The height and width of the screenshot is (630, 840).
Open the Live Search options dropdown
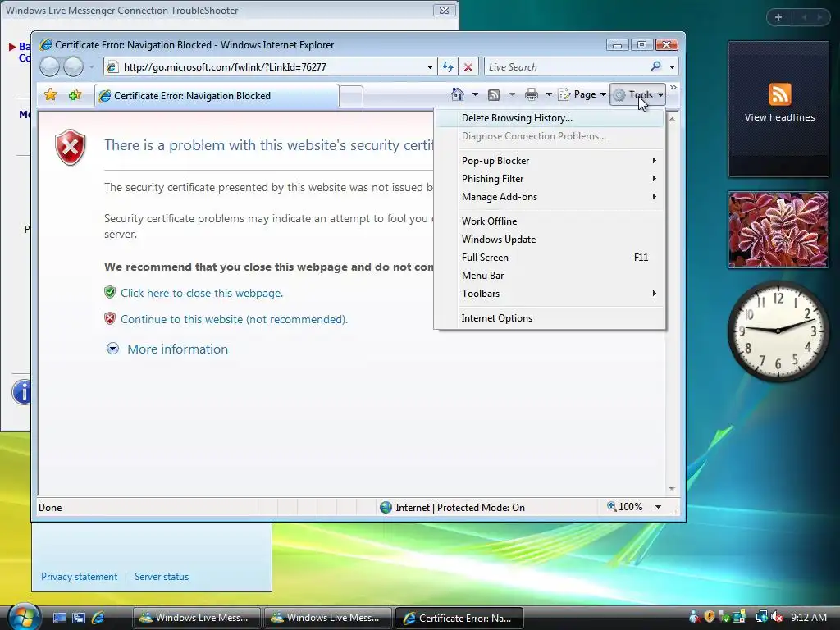tap(672, 67)
